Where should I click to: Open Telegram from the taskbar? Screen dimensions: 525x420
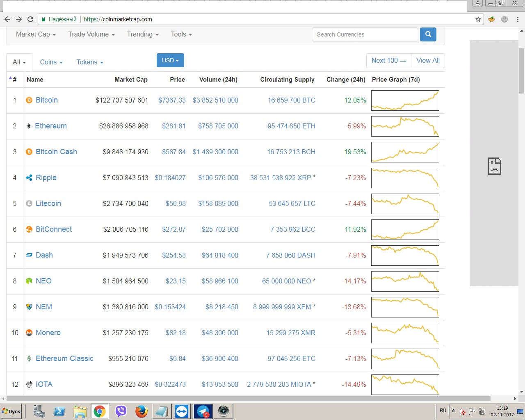(x=203, y=411)
